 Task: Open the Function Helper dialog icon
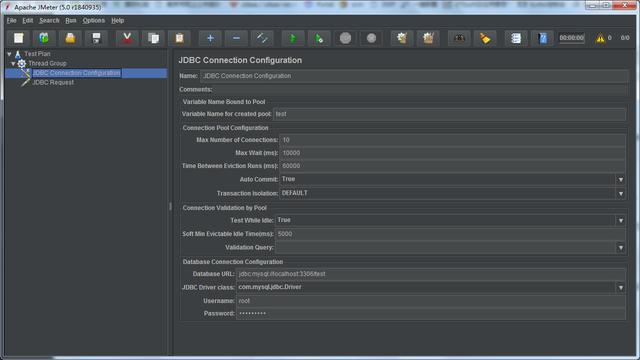(x=516, y=38)
